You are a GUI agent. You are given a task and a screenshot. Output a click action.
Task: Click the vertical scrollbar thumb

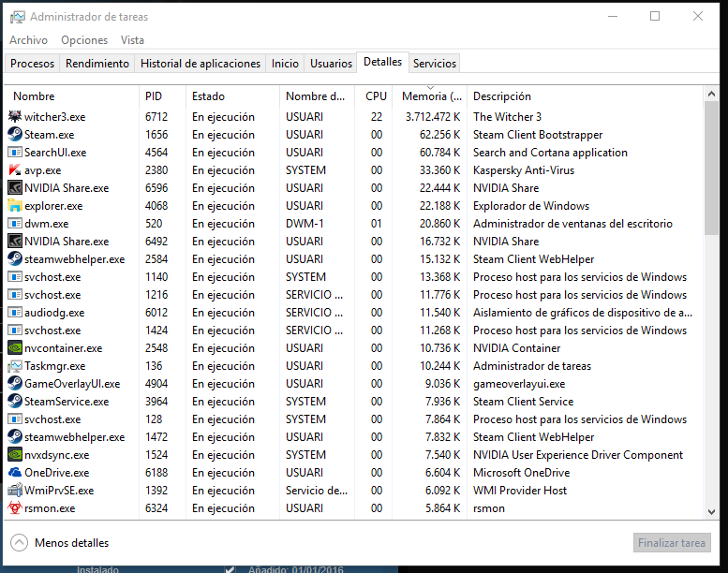pos(711,168)
